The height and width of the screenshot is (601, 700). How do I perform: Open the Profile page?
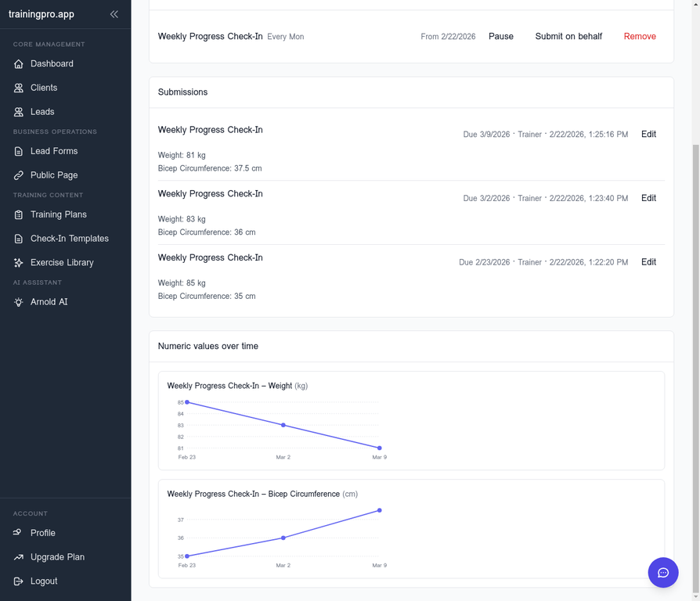pos(42,533)
